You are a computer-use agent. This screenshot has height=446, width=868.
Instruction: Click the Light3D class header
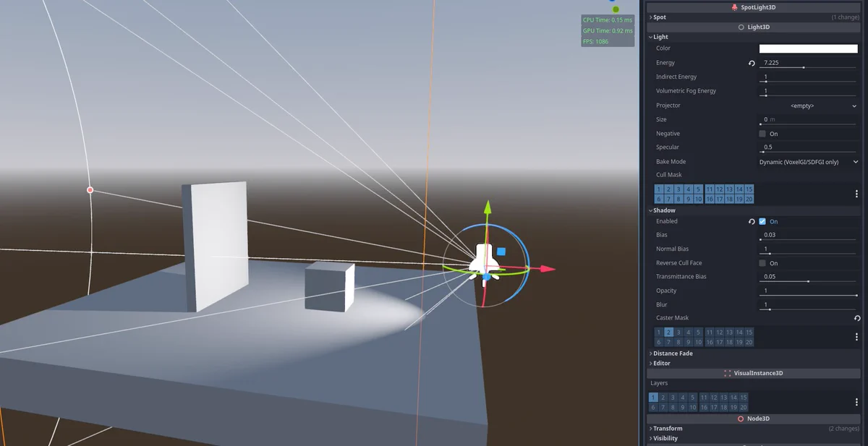click(x=754, y=27)
